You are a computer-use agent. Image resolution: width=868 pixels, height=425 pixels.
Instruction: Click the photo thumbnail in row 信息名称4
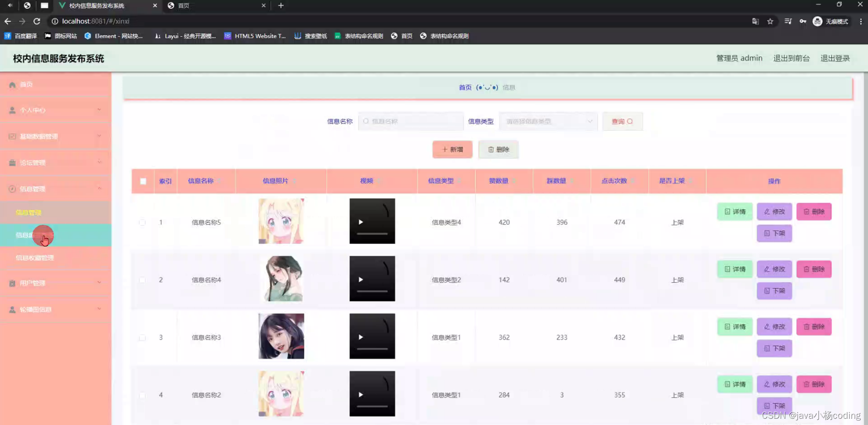point(281,279)
